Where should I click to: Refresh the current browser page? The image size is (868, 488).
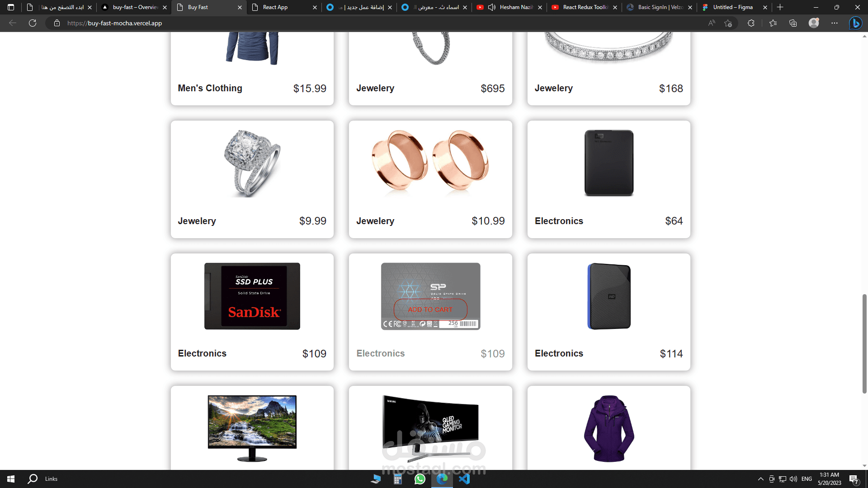tap(33, 23)
